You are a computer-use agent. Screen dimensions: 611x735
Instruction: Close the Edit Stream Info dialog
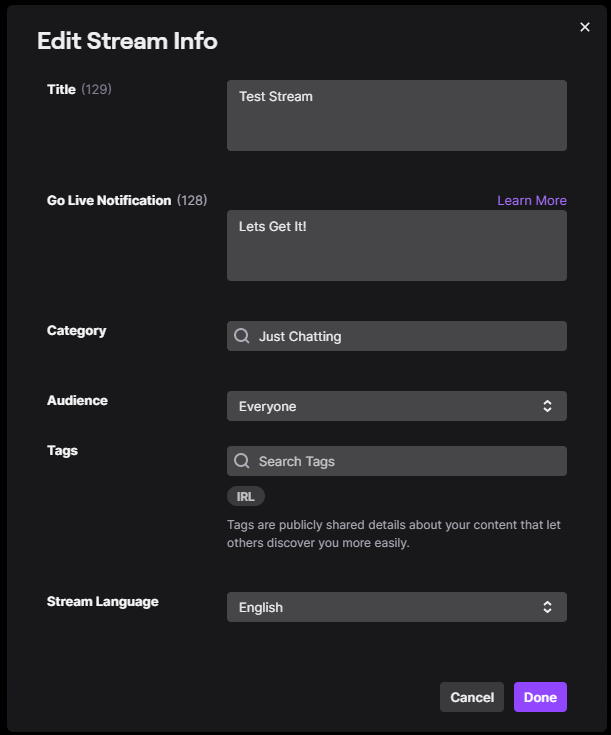coord(585,27)
